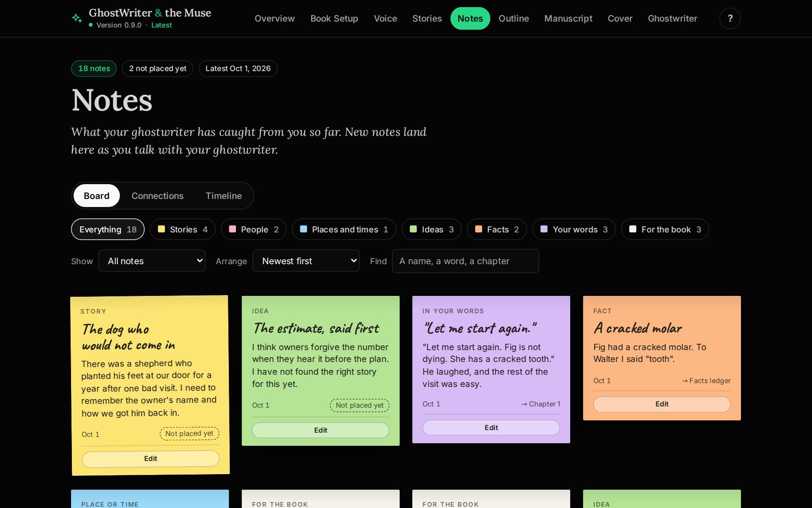812x508 pixels.
Task: Switch to the Timeline view
Action: [x=224, y=196]
